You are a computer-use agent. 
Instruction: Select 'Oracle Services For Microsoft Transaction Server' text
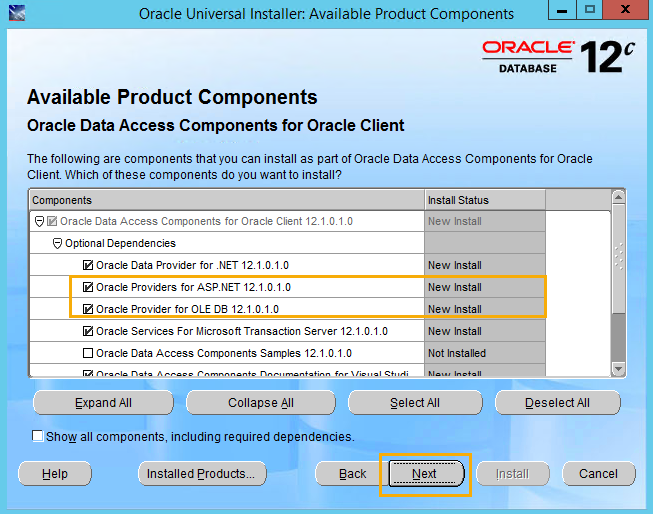pos(218,331)
